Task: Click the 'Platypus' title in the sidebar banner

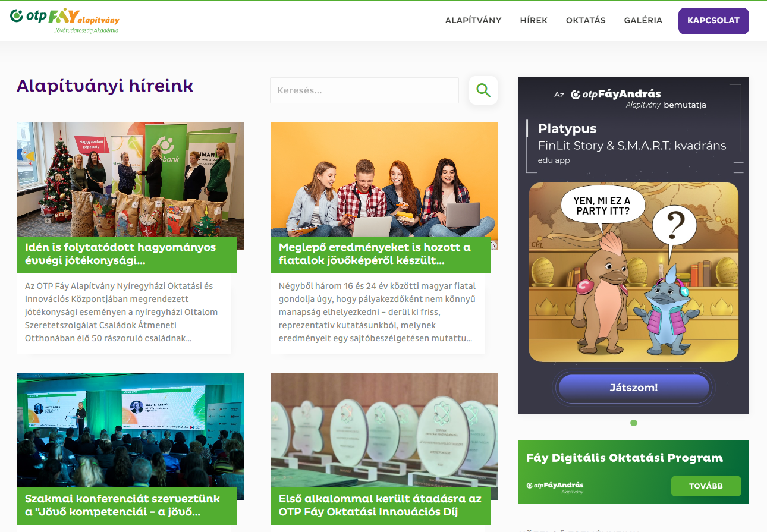Action: [x=567, y=128]
